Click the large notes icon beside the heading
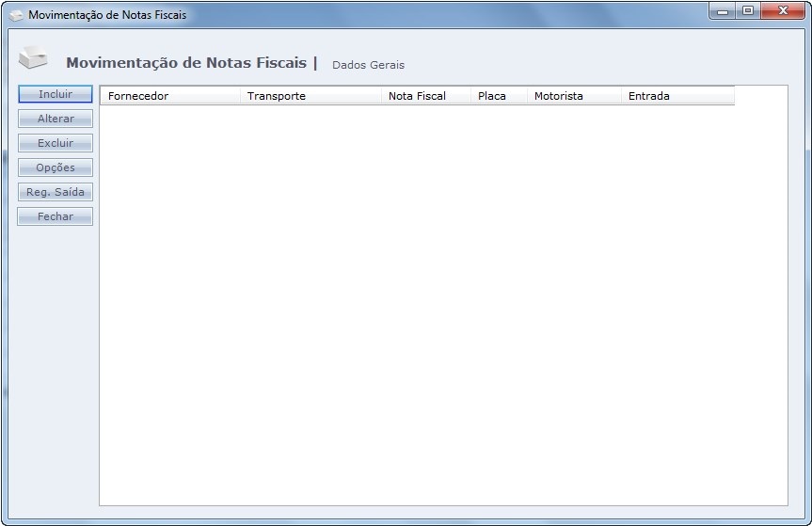 pos(33,57)
